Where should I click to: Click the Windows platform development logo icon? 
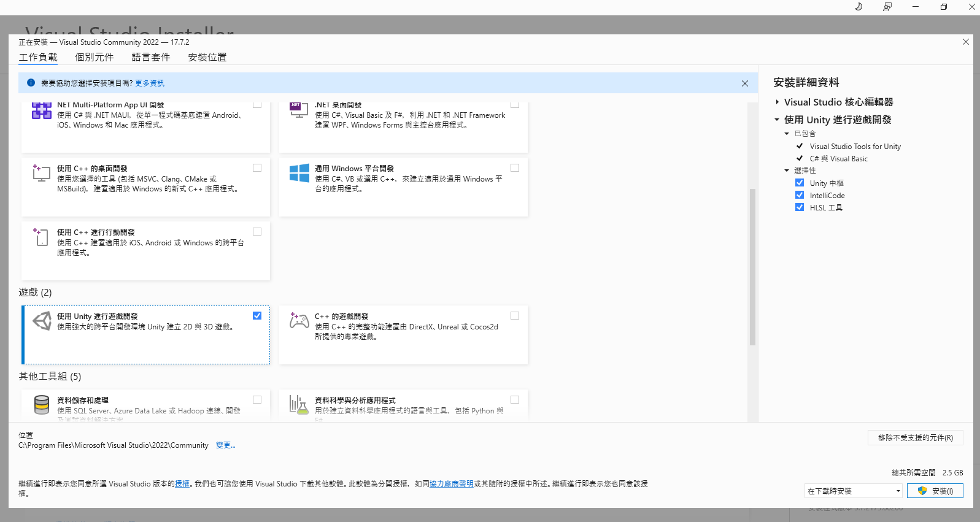click(299, 173)
